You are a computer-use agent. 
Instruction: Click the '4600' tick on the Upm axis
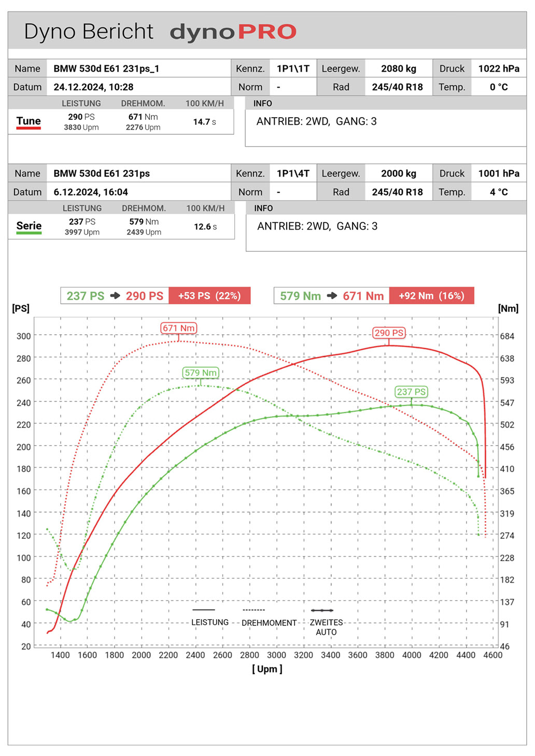(492, 655)
